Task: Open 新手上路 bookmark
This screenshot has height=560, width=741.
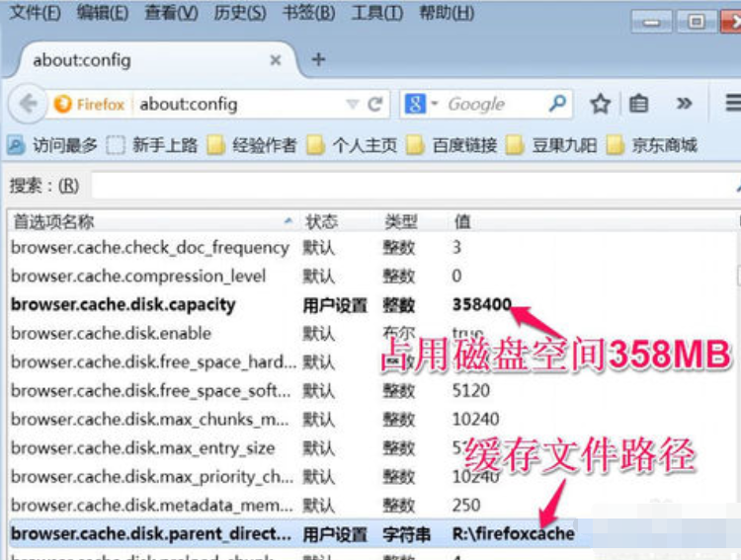Action: click(152, 145)
